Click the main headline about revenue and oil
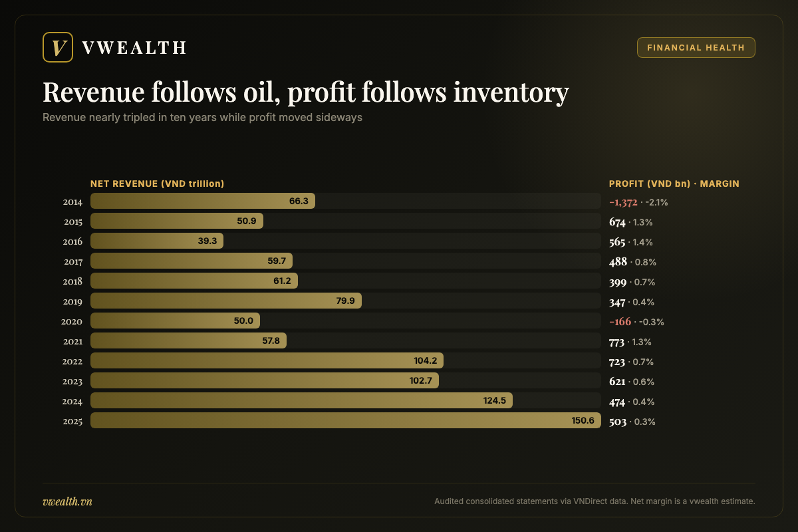This screenshot has height=532, width=798. coord(306,92)
